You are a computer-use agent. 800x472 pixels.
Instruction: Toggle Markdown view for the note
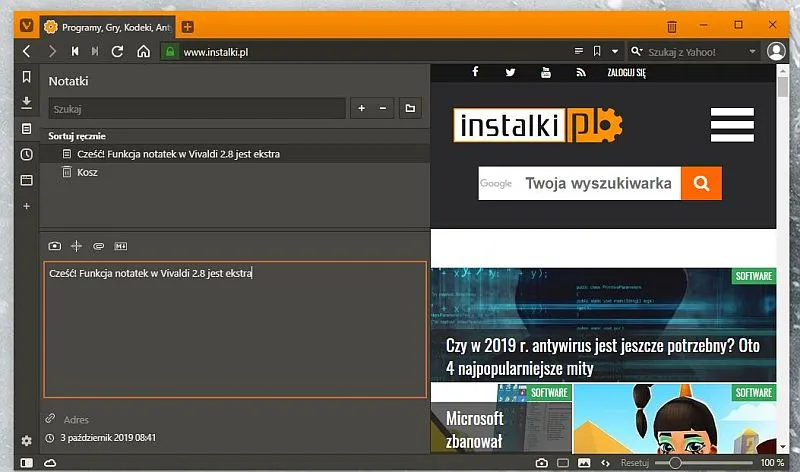point(120,246)
